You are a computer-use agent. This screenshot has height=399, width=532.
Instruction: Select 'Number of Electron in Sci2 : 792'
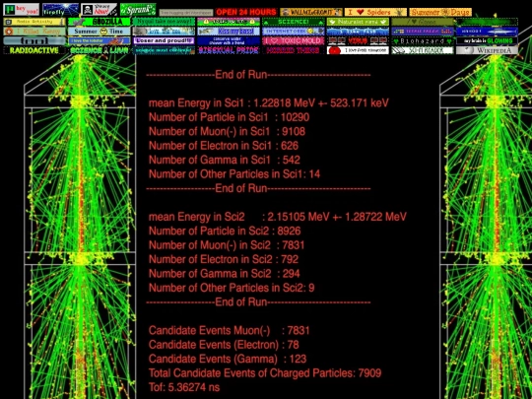[224, 259]
